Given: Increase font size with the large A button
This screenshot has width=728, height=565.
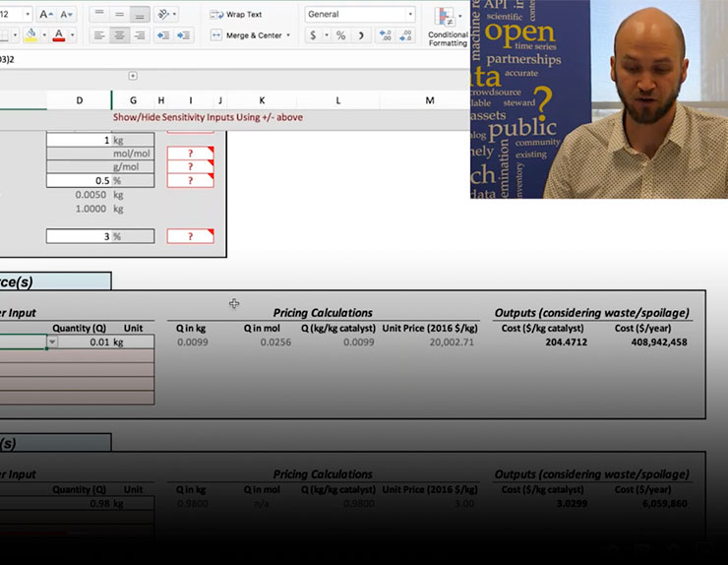Looking at the screenshot, I should click(45, 15).
